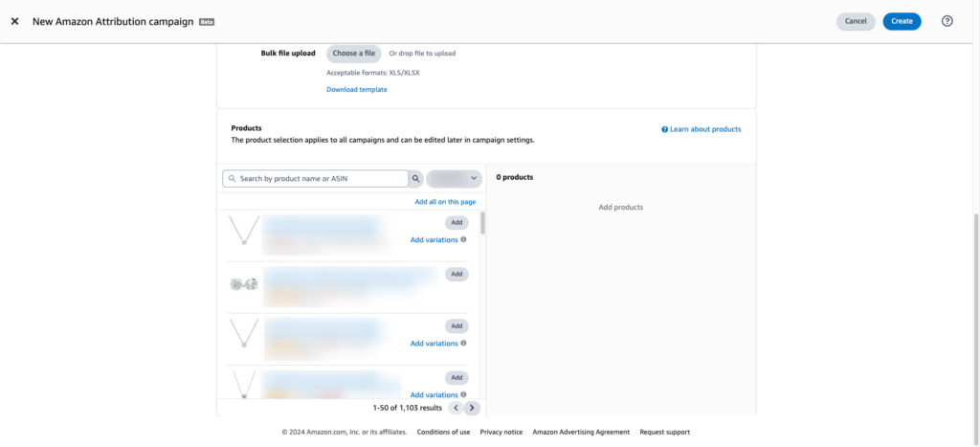The image size is (980, 447).
Task: Open Amazon Advertising Agreement link
Action: (581, 432)
